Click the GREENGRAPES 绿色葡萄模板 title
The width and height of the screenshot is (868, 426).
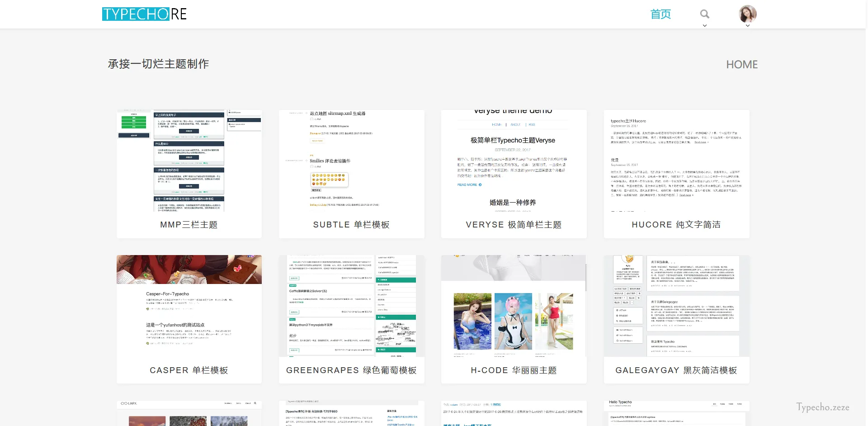[x=351, y=370]
